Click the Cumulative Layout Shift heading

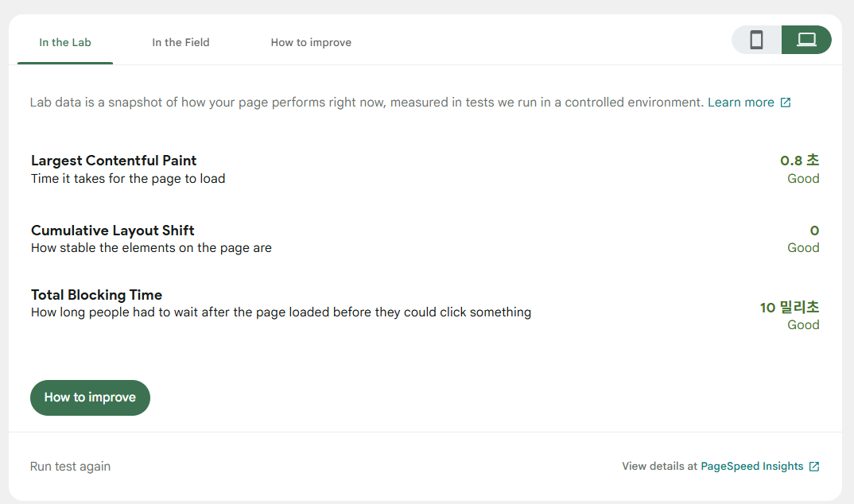tap(113, 231)
